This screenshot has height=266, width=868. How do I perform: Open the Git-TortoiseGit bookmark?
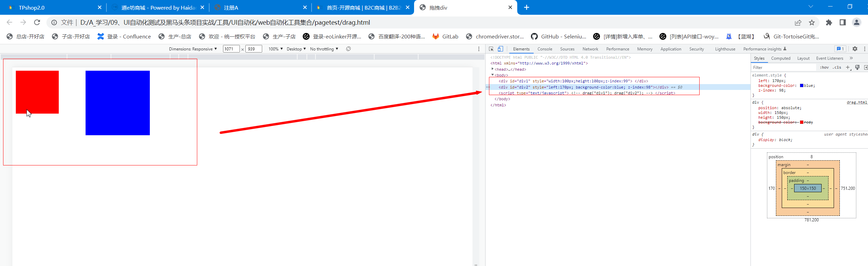pos(791,36)
